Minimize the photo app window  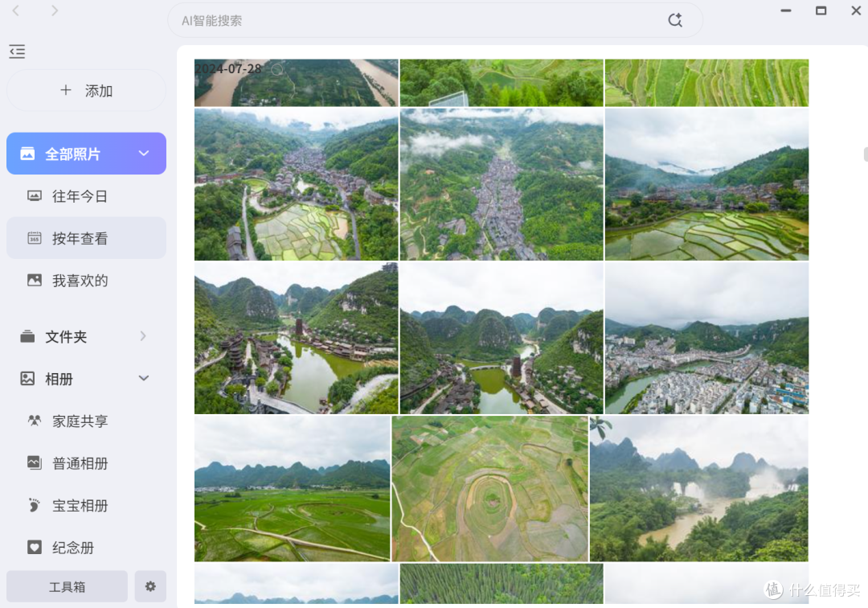pos(786,10)
